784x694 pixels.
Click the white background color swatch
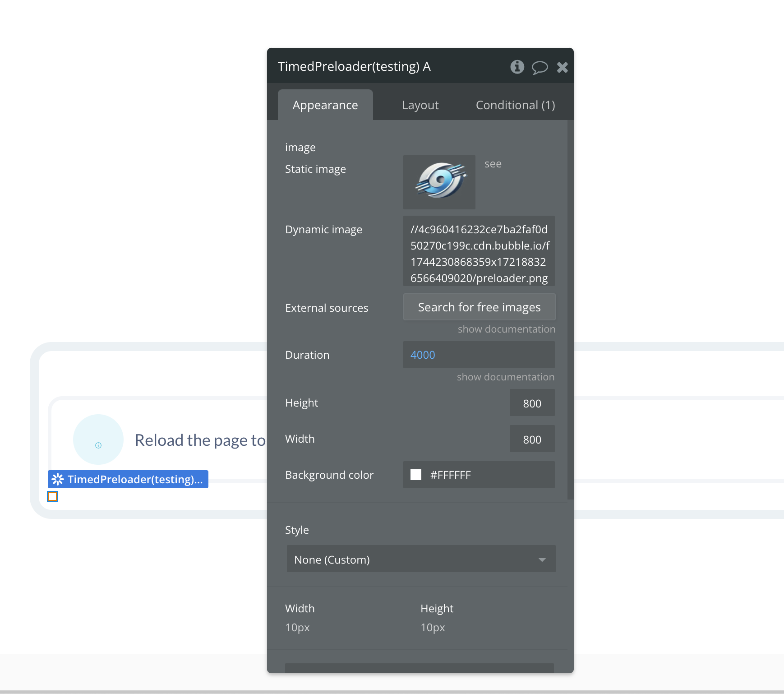(x=416, y=475)
